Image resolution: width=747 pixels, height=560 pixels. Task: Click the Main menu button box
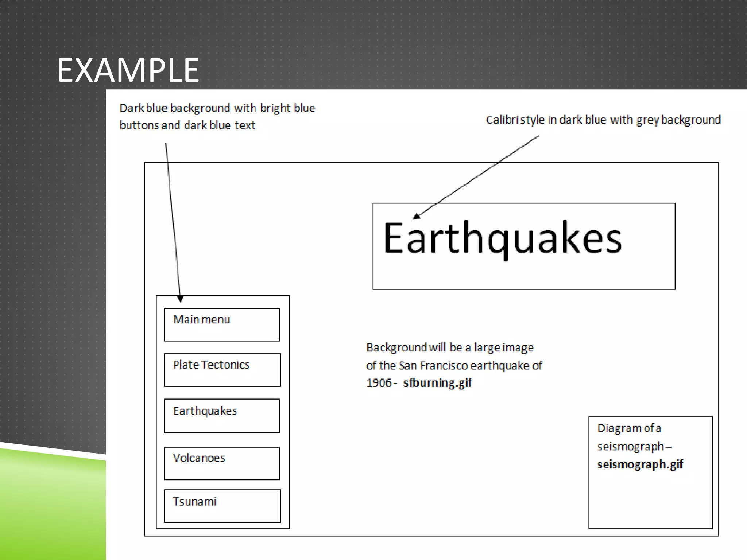point(222,324)
